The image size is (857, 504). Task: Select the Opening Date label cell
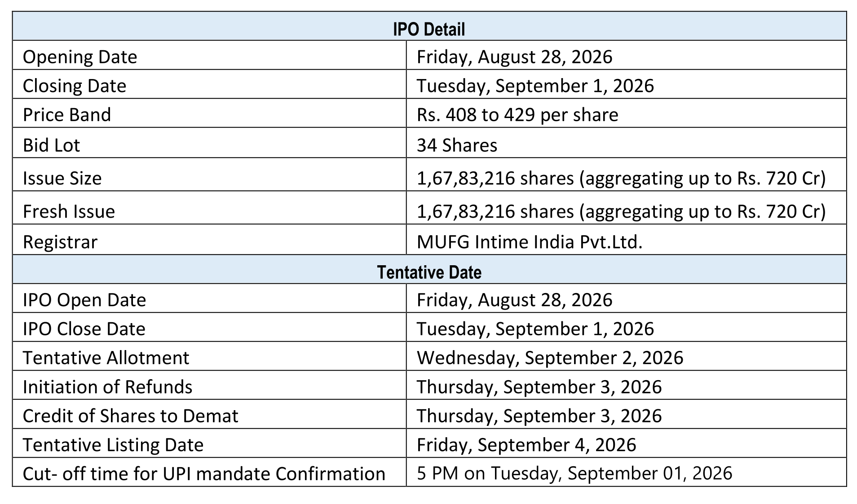pos(209,55)
